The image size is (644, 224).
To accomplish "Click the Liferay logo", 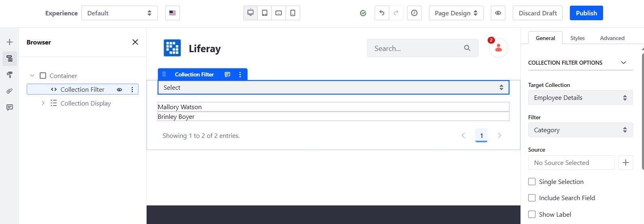I will point(172,48).
